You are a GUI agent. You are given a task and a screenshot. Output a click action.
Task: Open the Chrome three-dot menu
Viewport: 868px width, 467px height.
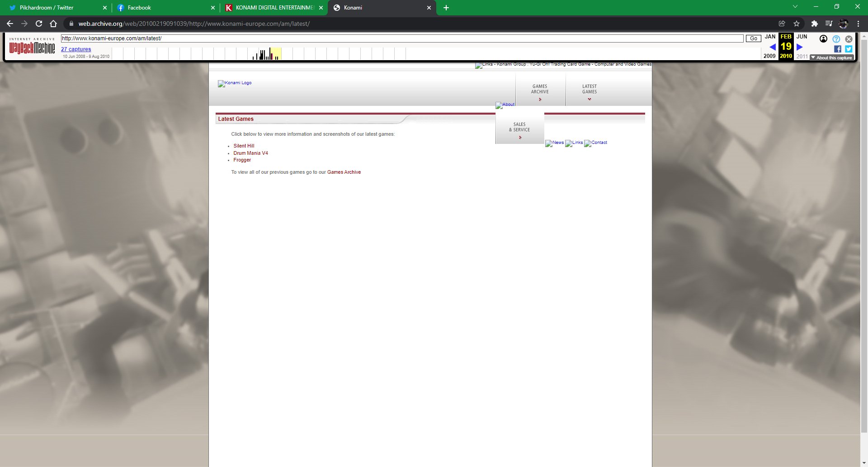pos(858,24)
